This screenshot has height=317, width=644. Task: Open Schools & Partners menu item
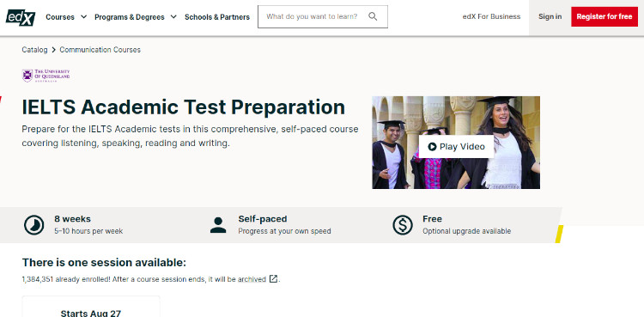point(217,17)
